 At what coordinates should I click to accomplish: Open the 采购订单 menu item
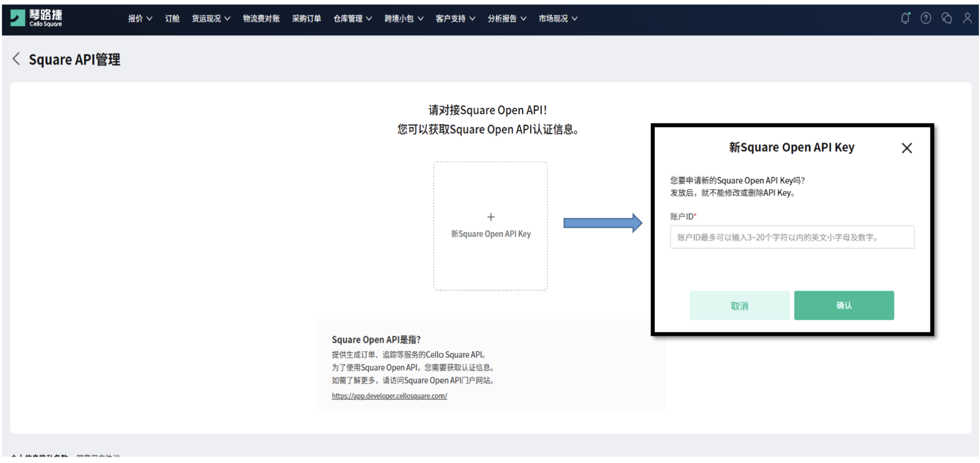coord(307,18)
